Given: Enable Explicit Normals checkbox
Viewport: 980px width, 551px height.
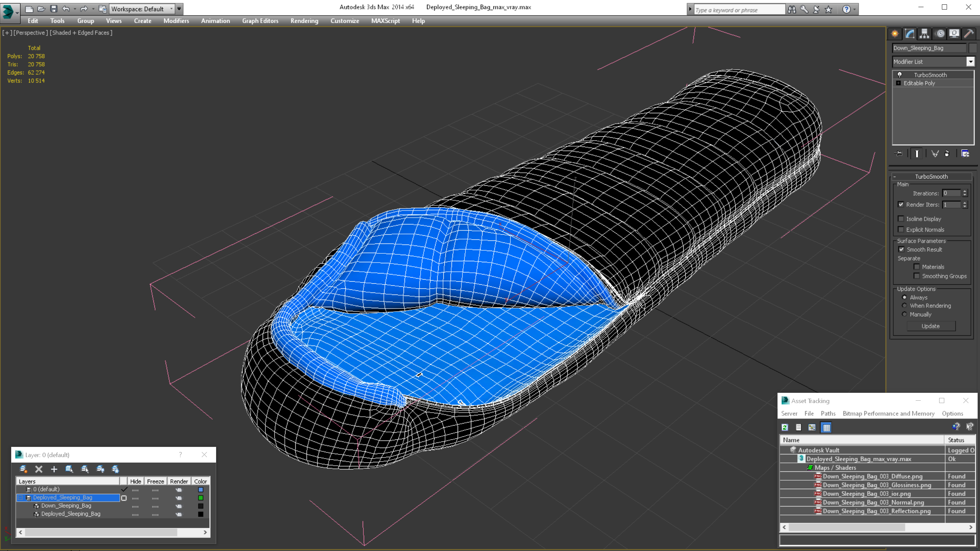Looking at the screenshot, I should pyautogui.click(x=901, y=229).
